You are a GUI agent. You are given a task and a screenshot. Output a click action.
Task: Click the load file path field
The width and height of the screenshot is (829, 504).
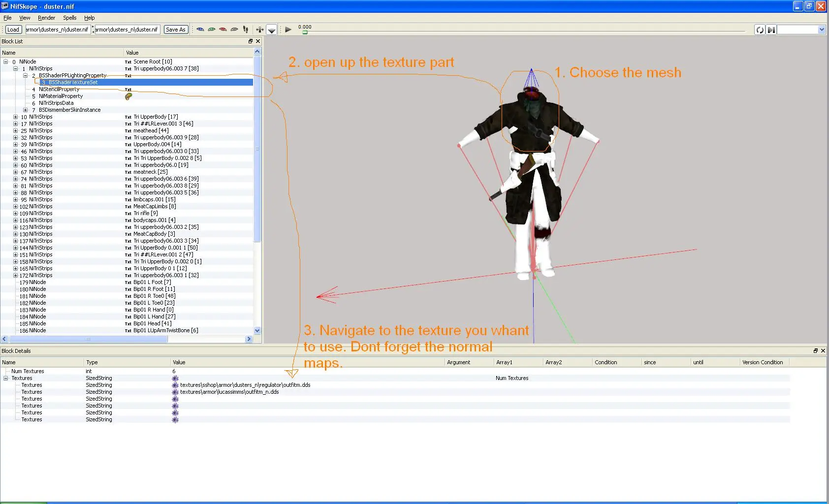tap(58, 30)
